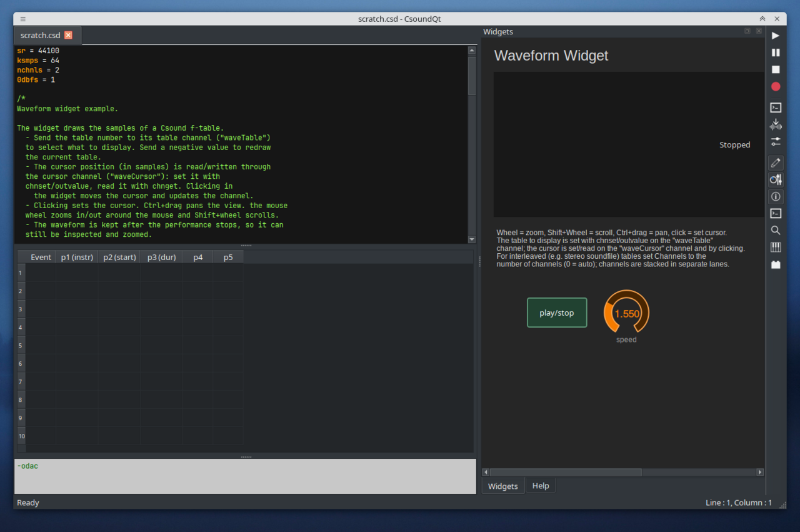This screenshot has width=800, height=532.
Task: Switch to the Help bottom tab
Action: coord(541,486)
